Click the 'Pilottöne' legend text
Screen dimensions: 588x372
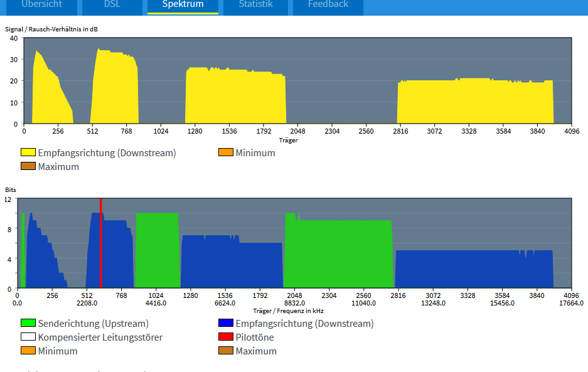click(x=255, y=337)
